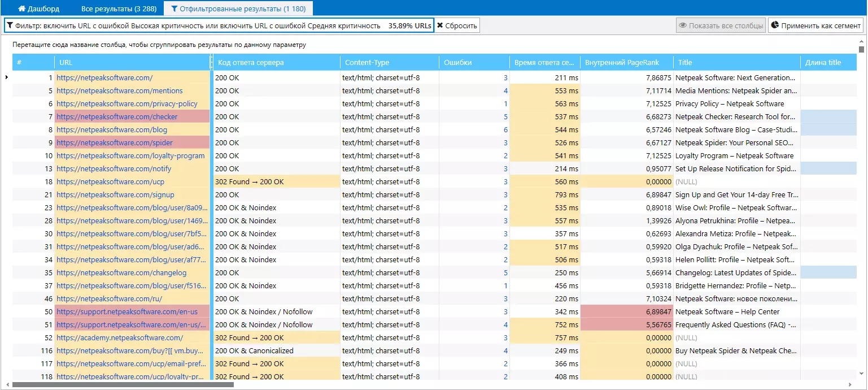Click the filter funnel icon in the filter bar
Screen dimensions: 868x390
pos(10,25)
